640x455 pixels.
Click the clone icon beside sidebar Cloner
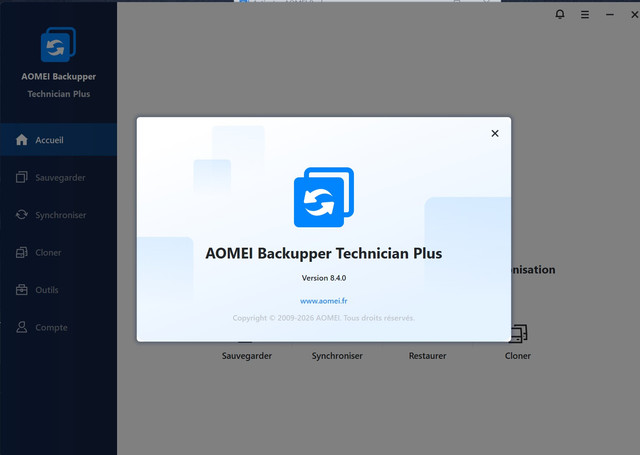click(22, 252)
